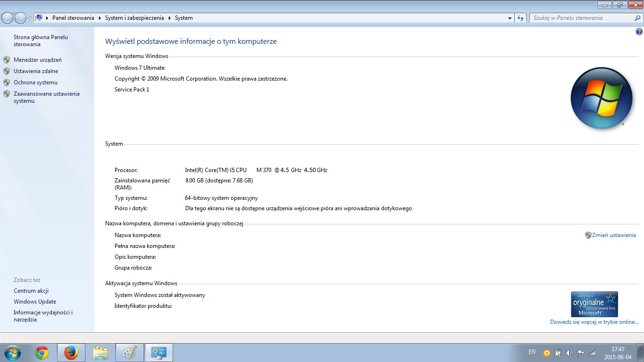Open Device Manager via Menedżer urządzeń shield icon
Viewport: 644px width, 362px height.
point(7,60)
